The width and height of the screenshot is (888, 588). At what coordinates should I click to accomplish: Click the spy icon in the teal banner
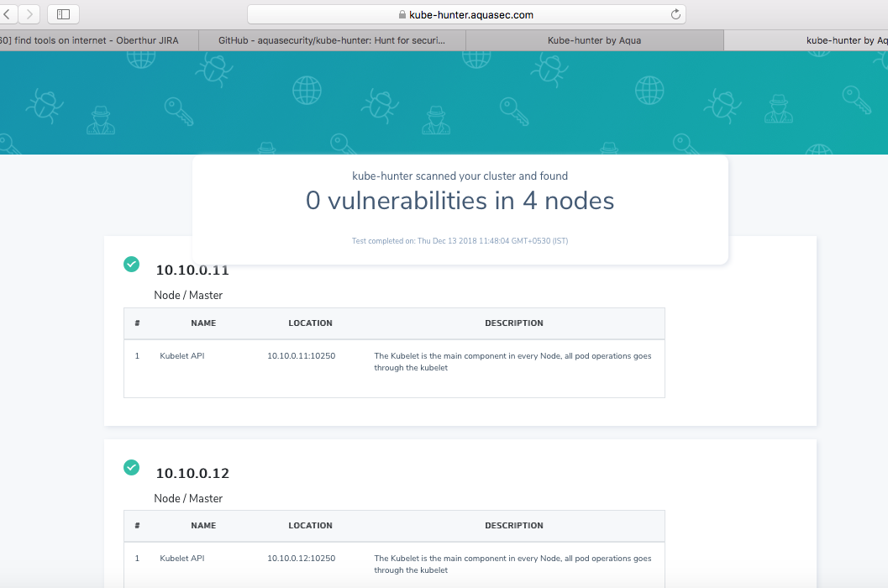coord(102,120)
